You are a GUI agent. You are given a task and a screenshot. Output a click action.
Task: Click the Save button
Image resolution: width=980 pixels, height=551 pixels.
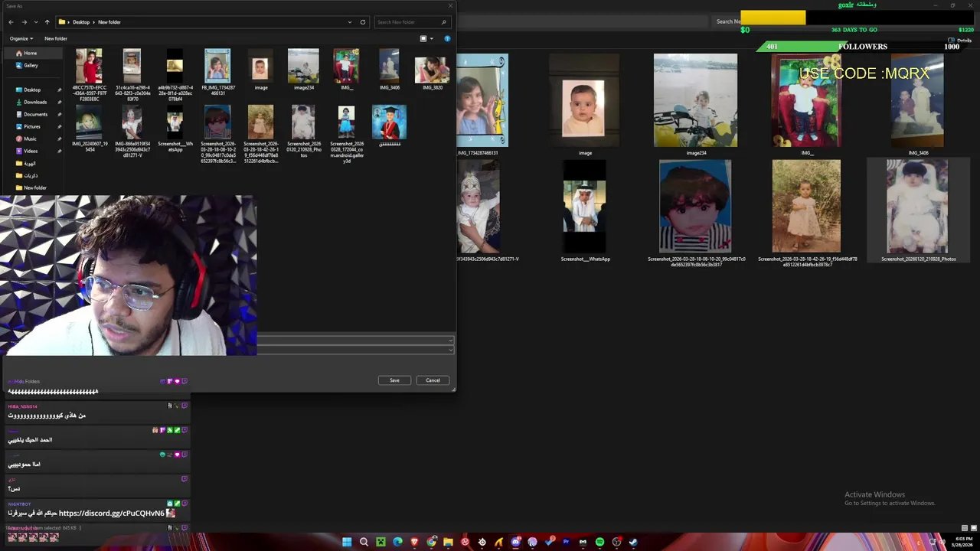coord(394,380)
